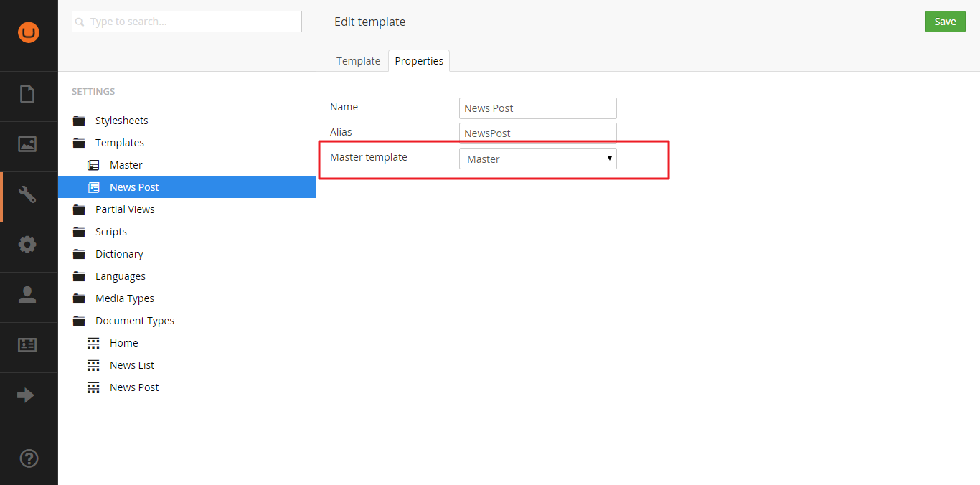Open the Media Types node
Screen dimensions: 980x485
click(x=125, y=298)
